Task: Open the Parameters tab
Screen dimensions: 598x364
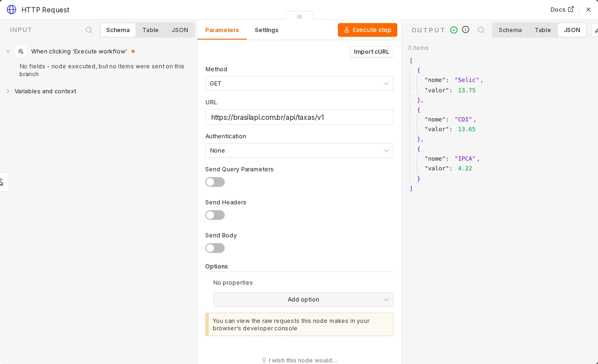Action: pyautogui.click(x=222, y=30)
